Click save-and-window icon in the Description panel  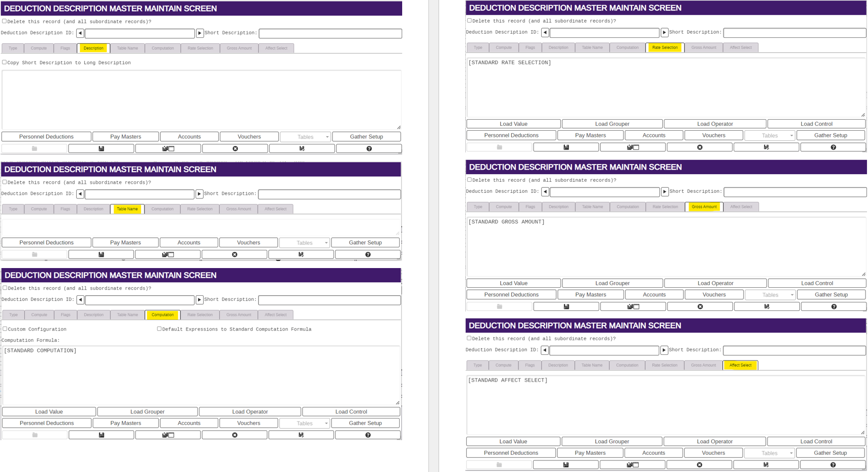[x=168, y=148]
